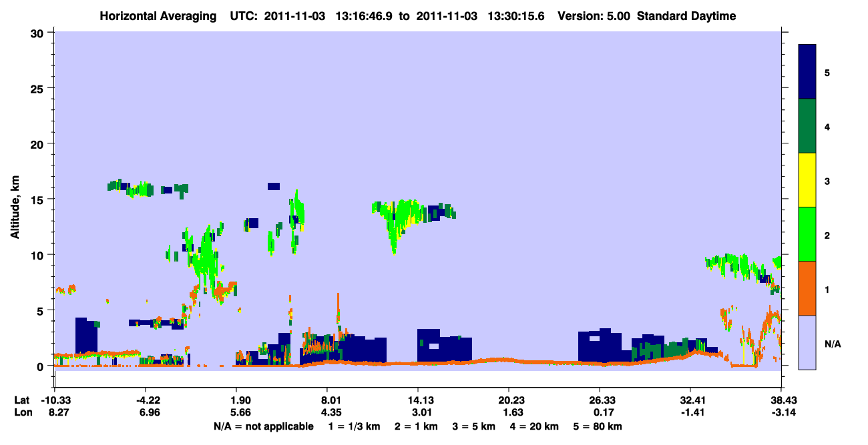
Task: Click the 'Standard Daytime' label
Action: pos(686,16)
